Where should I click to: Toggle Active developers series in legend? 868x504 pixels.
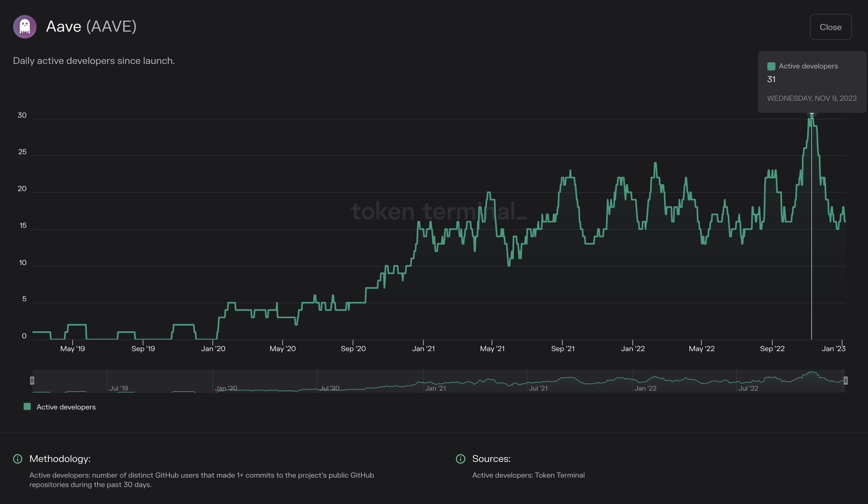point(66,407)
